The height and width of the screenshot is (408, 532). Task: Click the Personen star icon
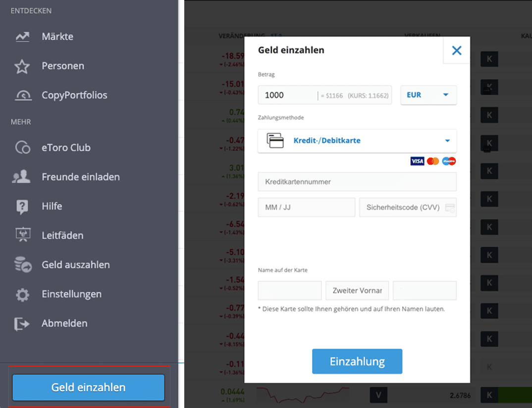click(22, 66)
